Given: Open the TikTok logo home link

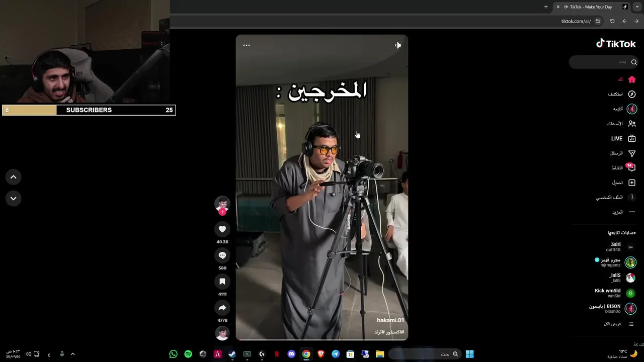Looking at the screenshot, I should point(616,44).
